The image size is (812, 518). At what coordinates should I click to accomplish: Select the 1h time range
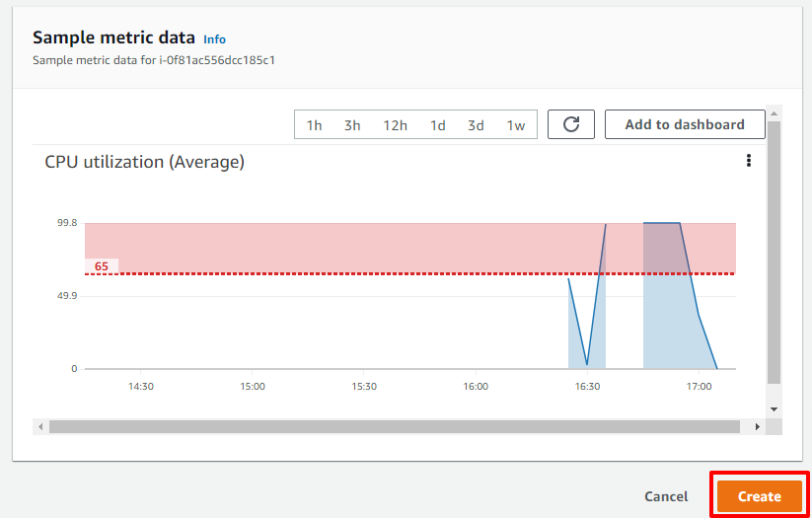pos(314,125)
